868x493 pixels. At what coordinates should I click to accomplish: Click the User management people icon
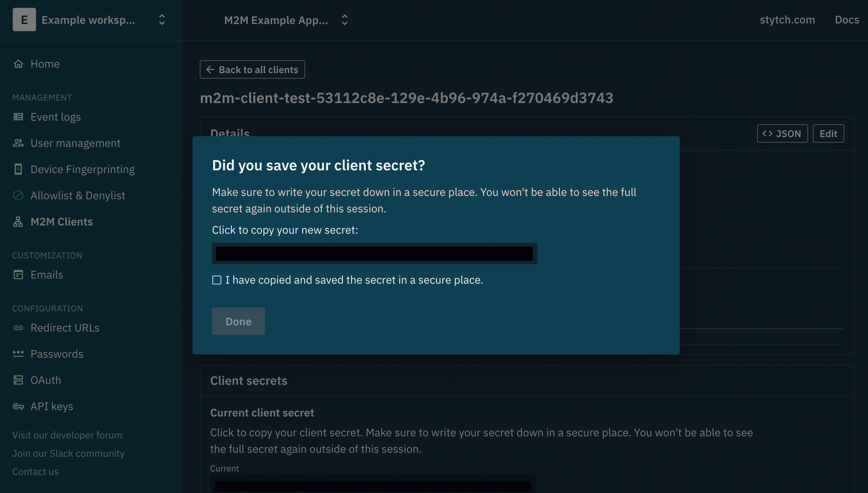coord(18,143)
